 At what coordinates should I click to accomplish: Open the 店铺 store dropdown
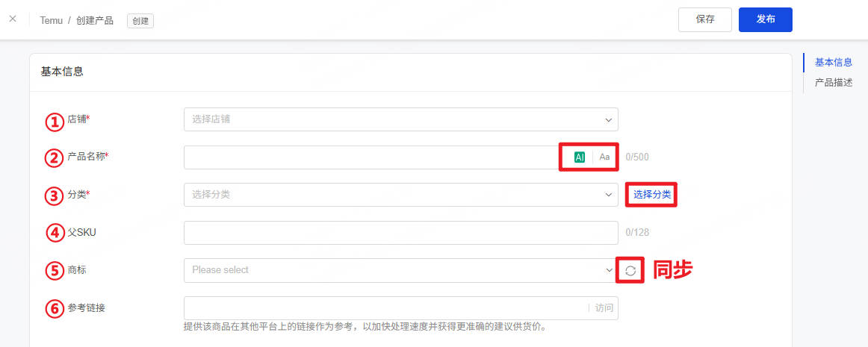401,119
